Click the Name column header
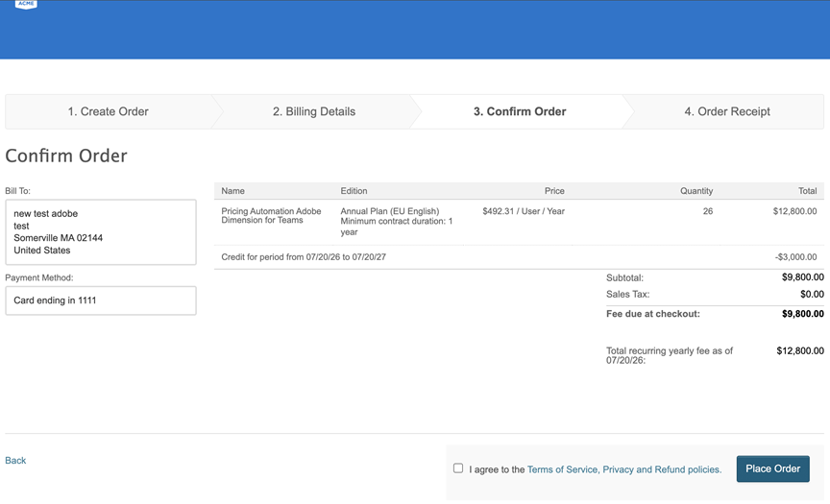 (x=232, y=191)
